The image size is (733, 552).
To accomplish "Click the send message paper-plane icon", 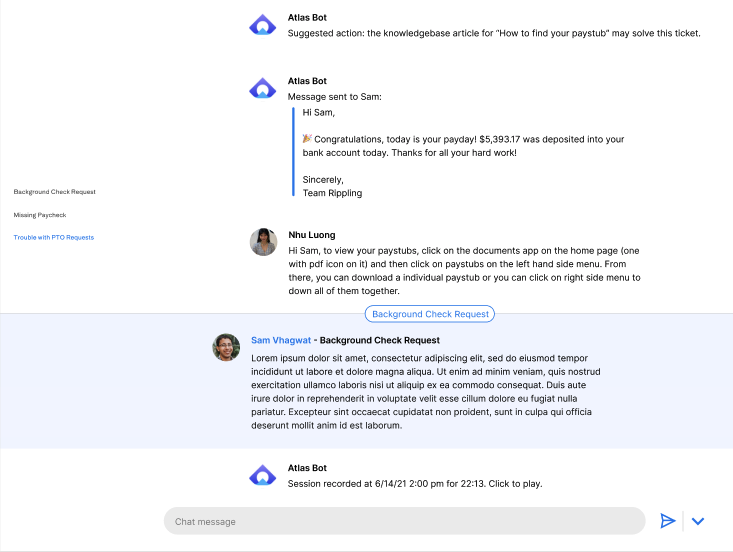I will point(668,521).
